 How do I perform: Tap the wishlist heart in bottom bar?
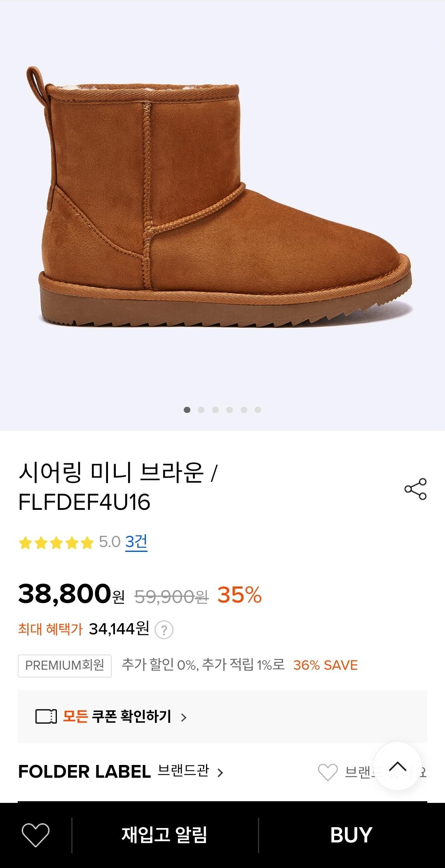coord(35,835)
